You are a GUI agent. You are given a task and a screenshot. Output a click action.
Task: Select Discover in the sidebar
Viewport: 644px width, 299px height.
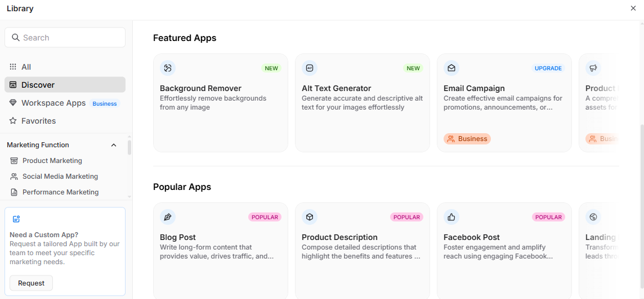(x=38, y=85)
